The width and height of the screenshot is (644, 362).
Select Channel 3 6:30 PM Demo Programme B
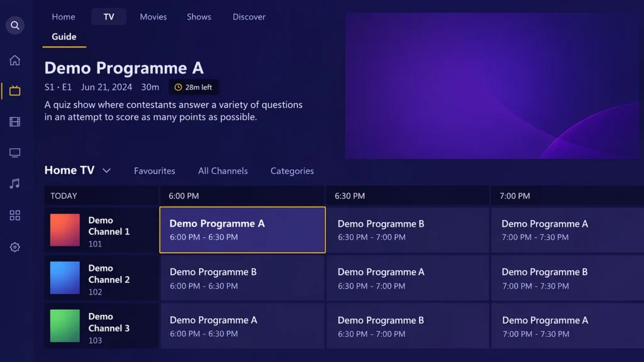coord(408,326)
